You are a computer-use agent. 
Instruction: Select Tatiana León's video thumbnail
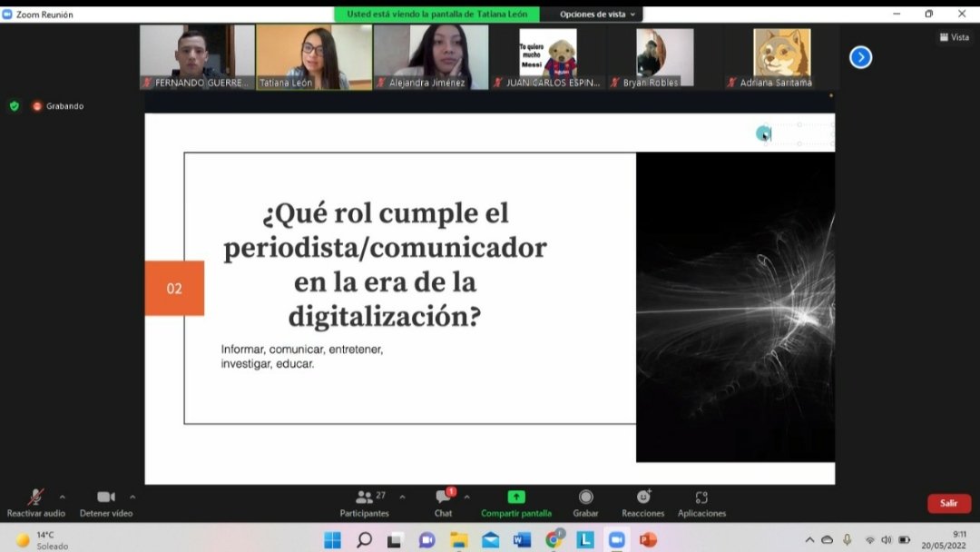pyautogui.click(x=314, y=57)
